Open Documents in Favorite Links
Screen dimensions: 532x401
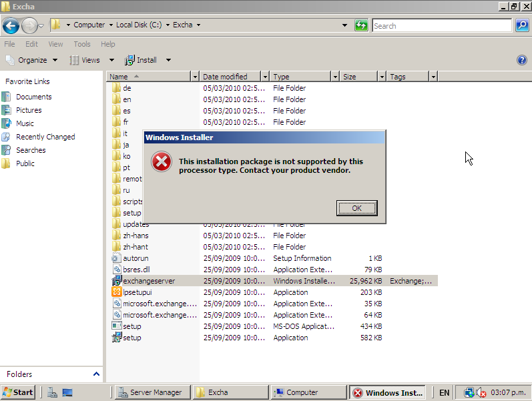tap(33, 97)
